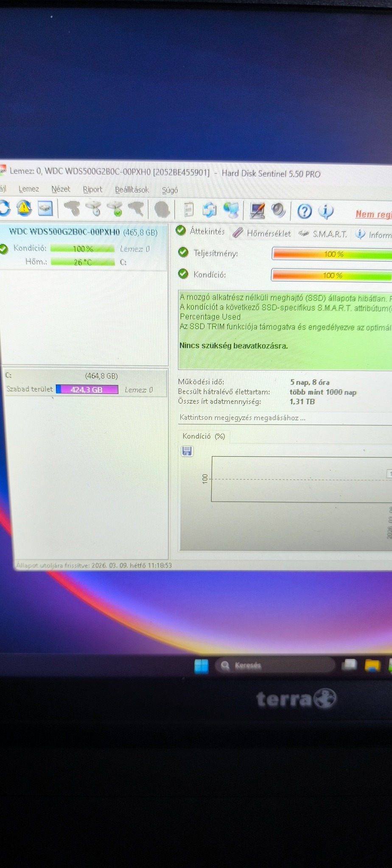This screenshot has height=868, width=392.
Task: Open the Súgó menu
Action: [x=170, y=190]
